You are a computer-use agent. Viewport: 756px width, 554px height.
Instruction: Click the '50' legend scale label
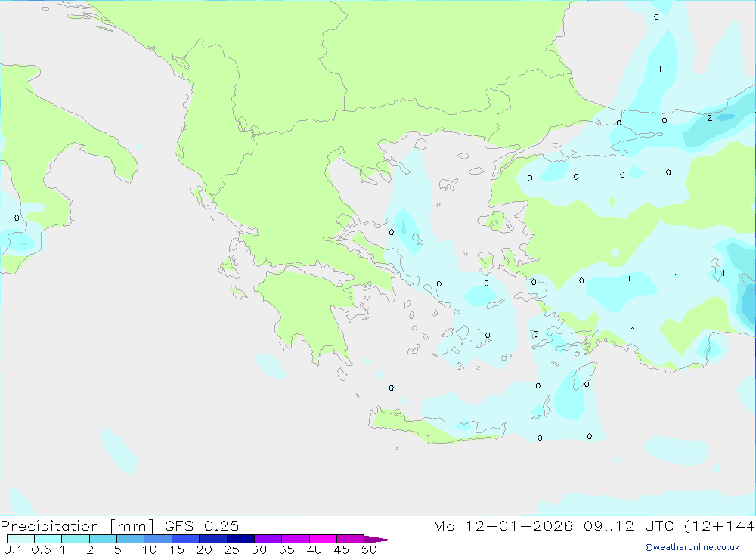click(369, 549)
